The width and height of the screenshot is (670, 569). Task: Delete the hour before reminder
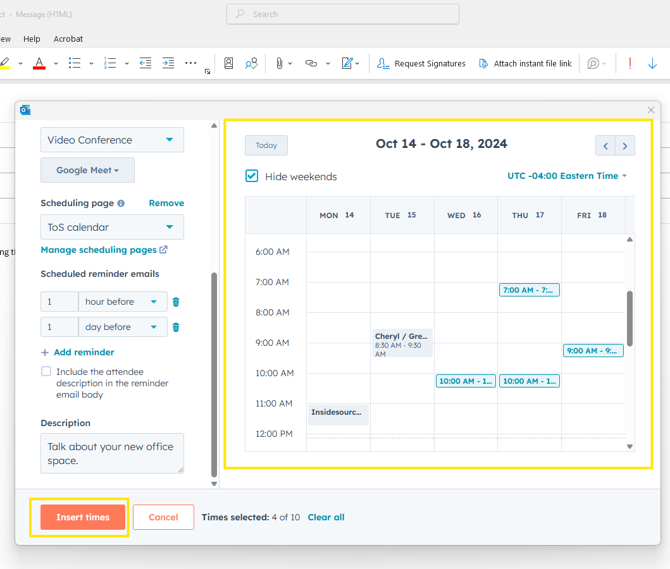click(176, 302)
